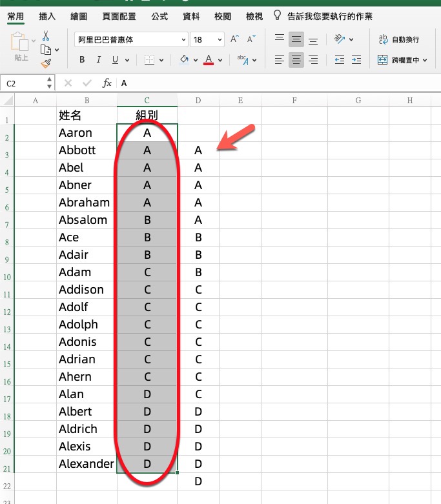Open the 校閱 Review tab
This screenshot has width=441, height=504.
223,16
